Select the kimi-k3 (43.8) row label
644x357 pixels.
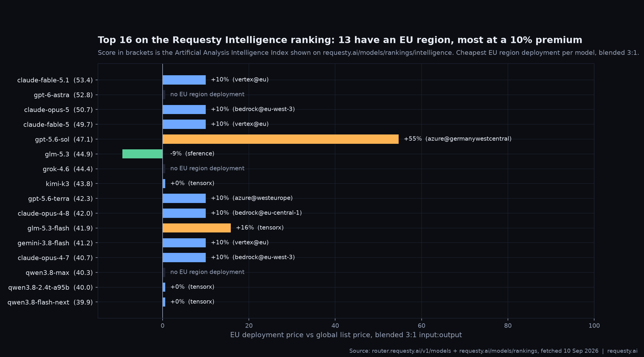click(69, 184)
